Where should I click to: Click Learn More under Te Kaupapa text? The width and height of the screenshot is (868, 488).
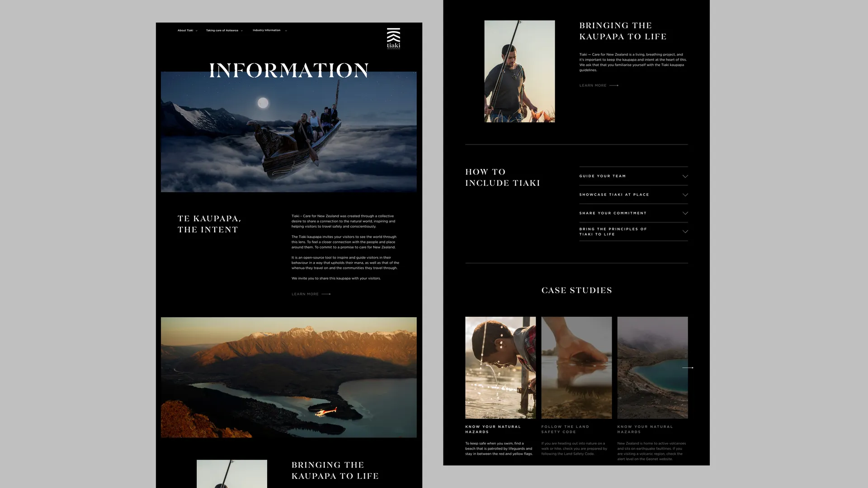(305, 294)
